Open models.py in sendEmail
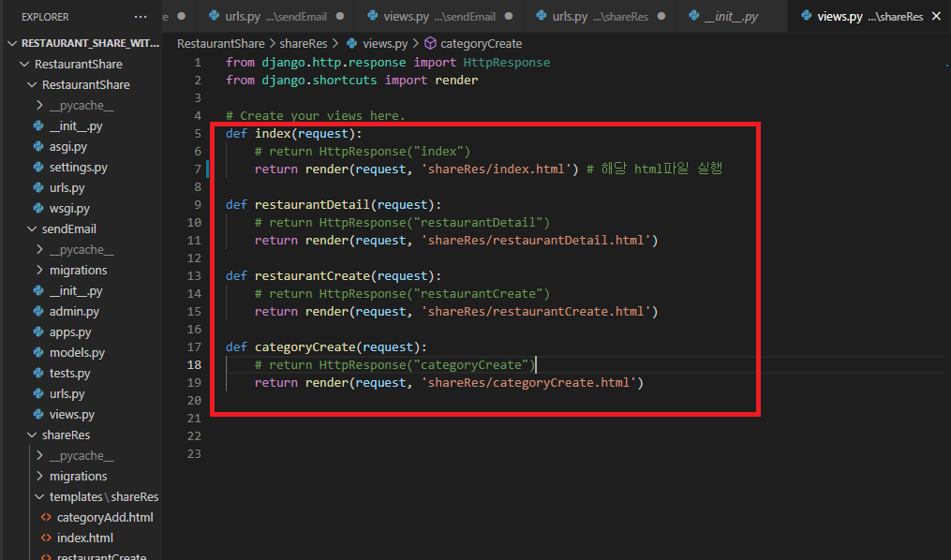Image resolution: width=951 pixels, height=560 pixels. tap(77, 353)
